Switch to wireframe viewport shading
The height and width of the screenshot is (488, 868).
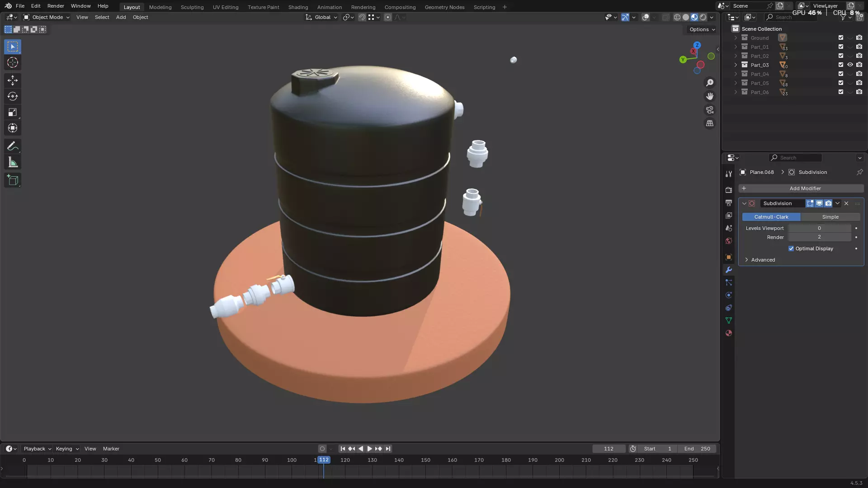point(677,17)
